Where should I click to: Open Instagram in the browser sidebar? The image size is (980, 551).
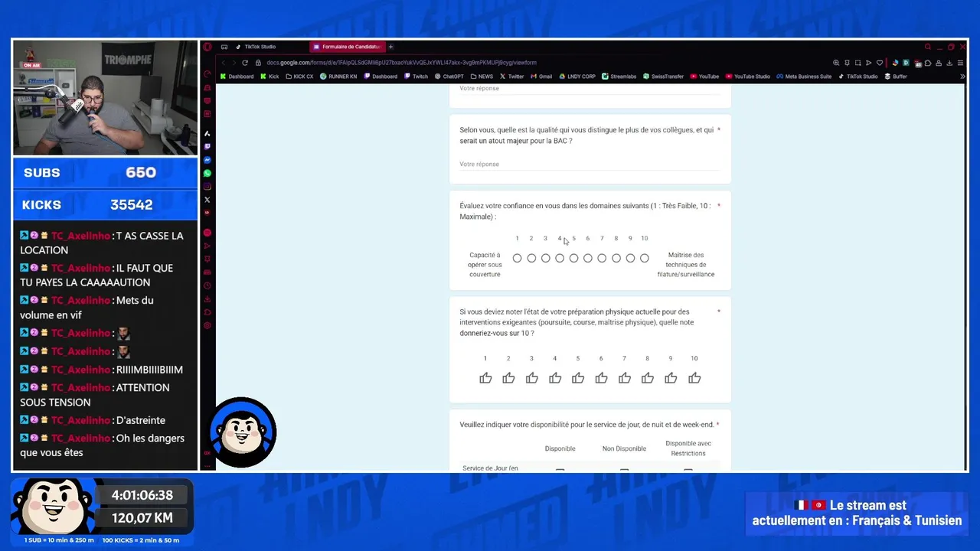(207, 186)
